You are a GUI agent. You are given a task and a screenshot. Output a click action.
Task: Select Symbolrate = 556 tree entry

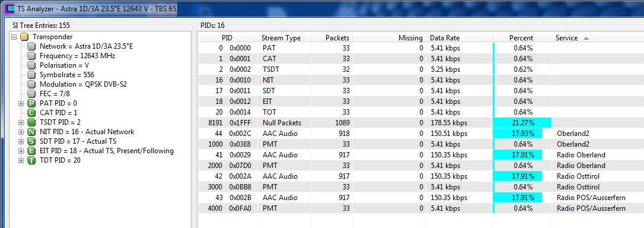point(66,75)
